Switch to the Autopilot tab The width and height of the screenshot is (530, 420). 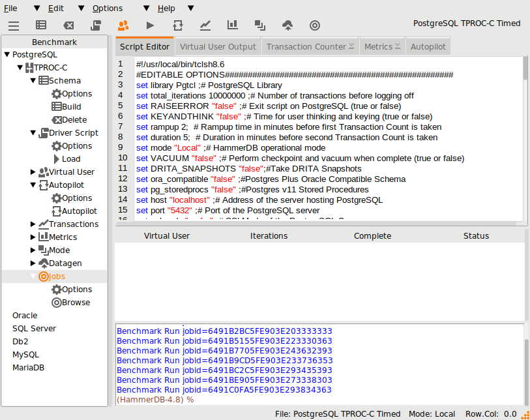[428, 47]
